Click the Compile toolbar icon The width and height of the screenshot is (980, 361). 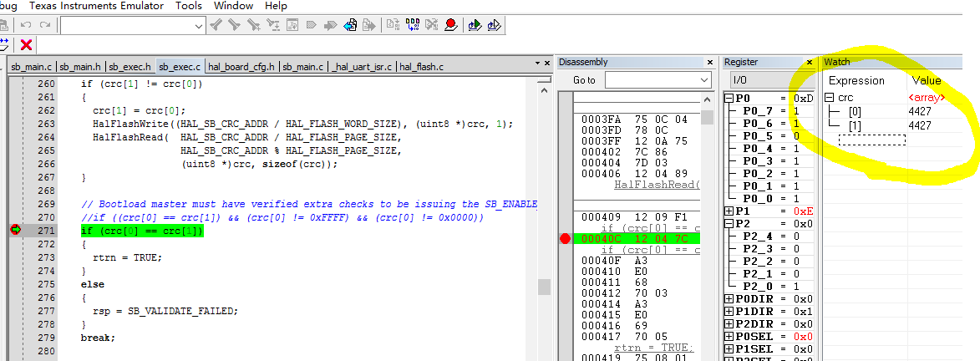point(394,25)
